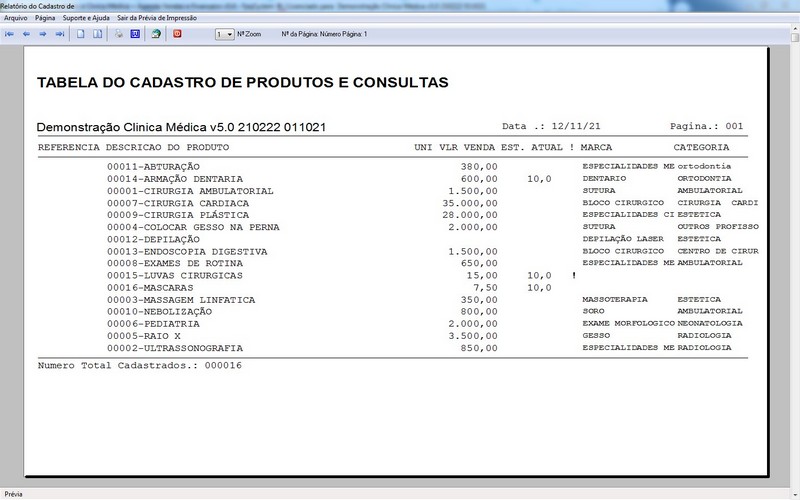Viewport: 800px width, 500px height.
Task: Click the MARCA column header
Action: click(x=596, y=147)
